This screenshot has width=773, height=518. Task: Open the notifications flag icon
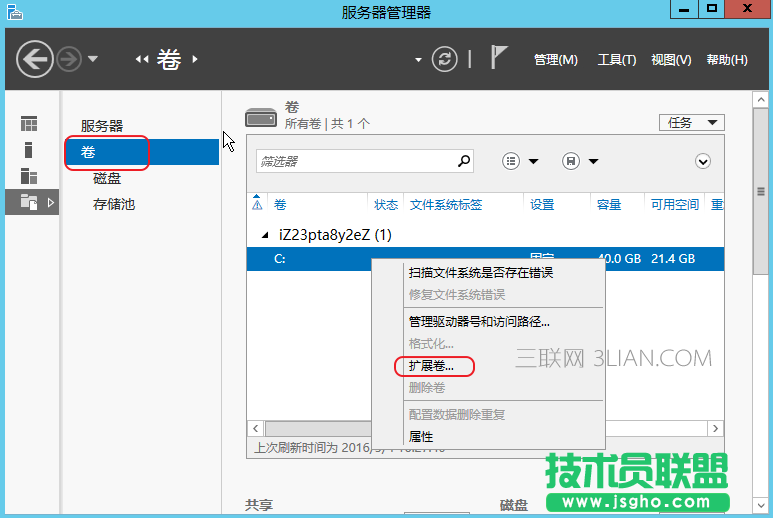point(499,58)
